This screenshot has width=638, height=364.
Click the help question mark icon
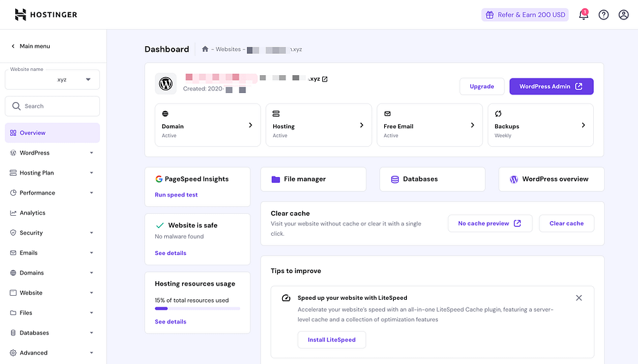(x=604, y=14)
